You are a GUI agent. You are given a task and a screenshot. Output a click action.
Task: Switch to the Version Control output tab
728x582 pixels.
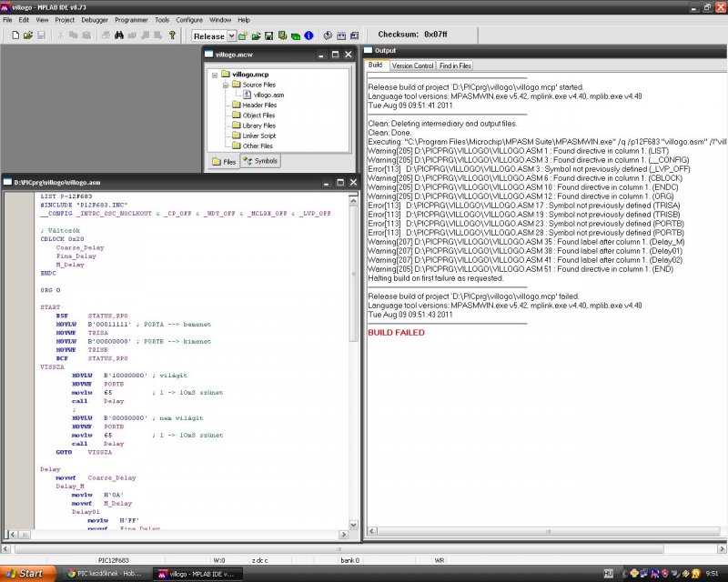click(x=412, y=65)
